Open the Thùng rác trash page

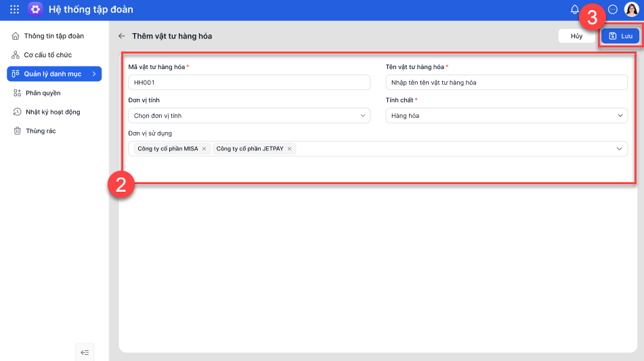point(40,131)
